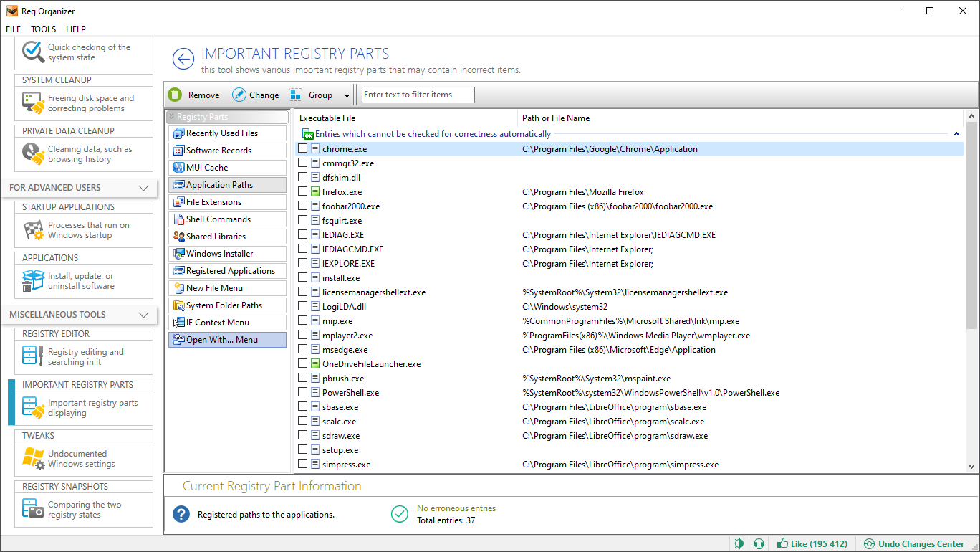
Task: Select the checkbox beside PowerShell.exe
Action: 302,392
